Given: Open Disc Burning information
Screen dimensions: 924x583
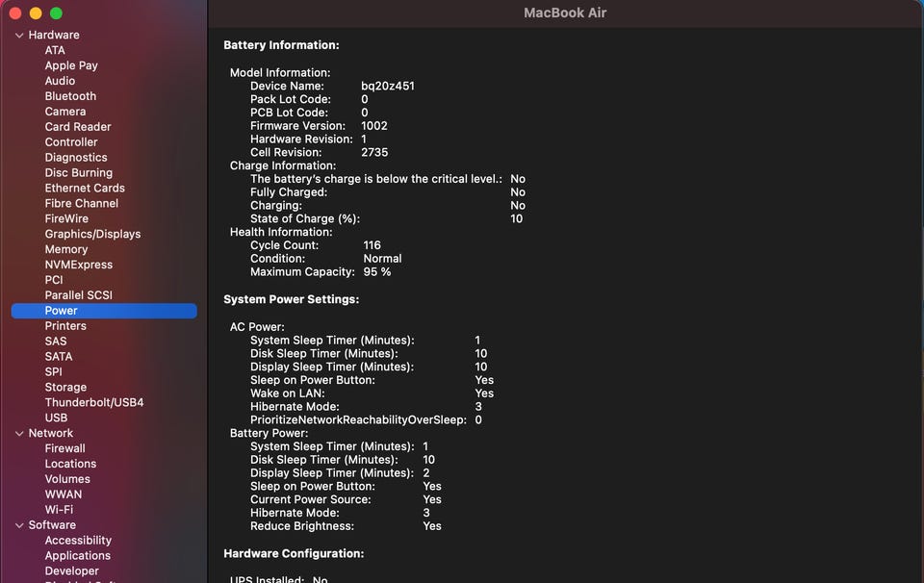Looking at the screenshot, I should point(78,173).
